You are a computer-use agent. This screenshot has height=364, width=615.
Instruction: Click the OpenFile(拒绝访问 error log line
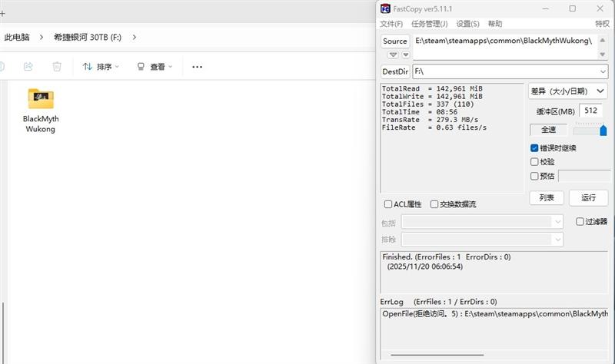[495, 314]
